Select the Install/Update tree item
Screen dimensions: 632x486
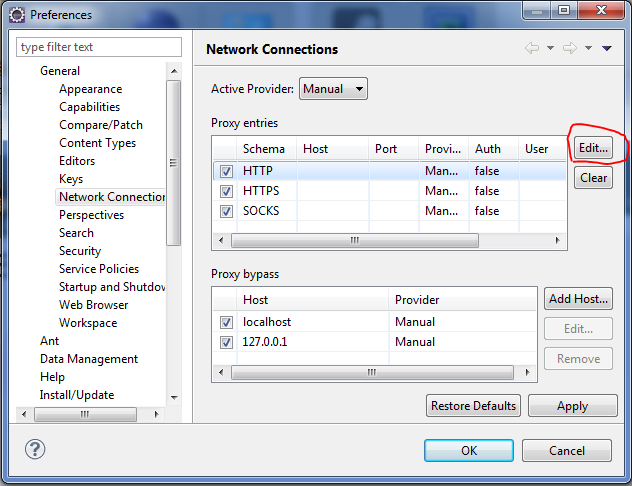pyautogui.click(x=77, y=395)
